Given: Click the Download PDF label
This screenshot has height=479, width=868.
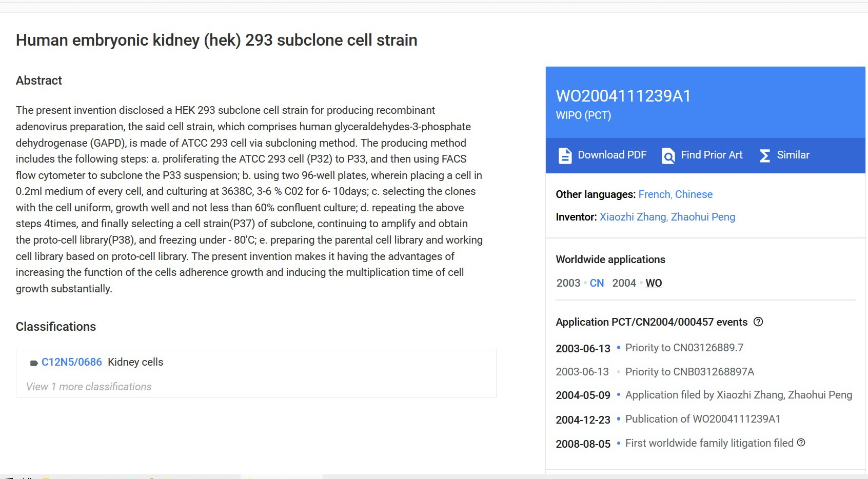Looking at the screenshot, I should pyautogui.click(x=612, y=155).
